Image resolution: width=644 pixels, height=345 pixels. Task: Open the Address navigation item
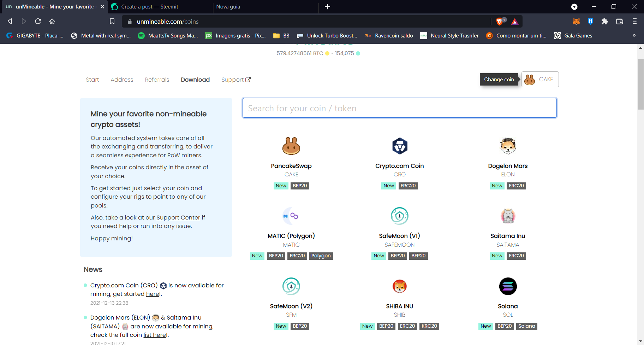click(x=122, y=80)
